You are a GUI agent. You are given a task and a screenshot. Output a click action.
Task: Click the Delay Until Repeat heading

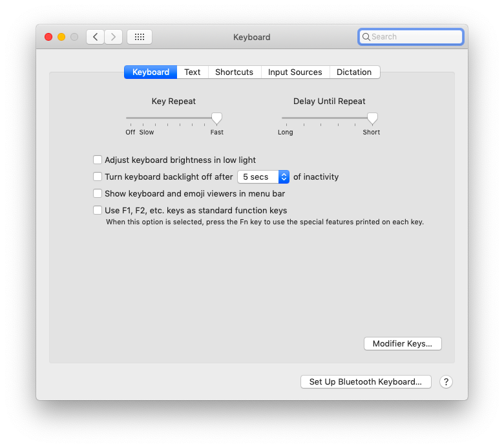point(329,101)
